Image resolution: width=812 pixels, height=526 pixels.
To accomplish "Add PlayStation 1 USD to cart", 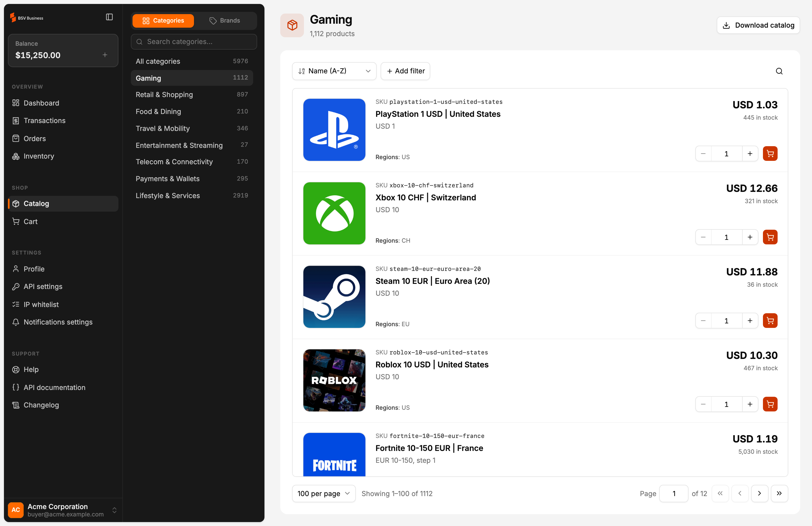I will click(x=770, y=154).
